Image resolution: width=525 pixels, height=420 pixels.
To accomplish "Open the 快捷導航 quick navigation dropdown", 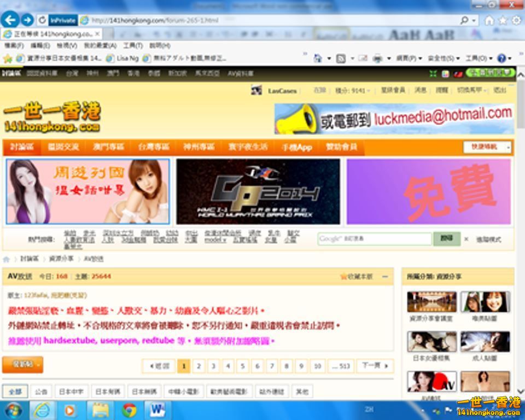I will pyautogui.click(x=487, y=147).
